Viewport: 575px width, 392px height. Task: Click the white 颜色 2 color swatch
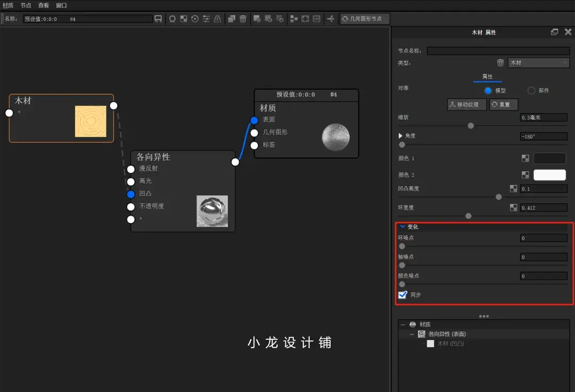(x=549, y=175)
